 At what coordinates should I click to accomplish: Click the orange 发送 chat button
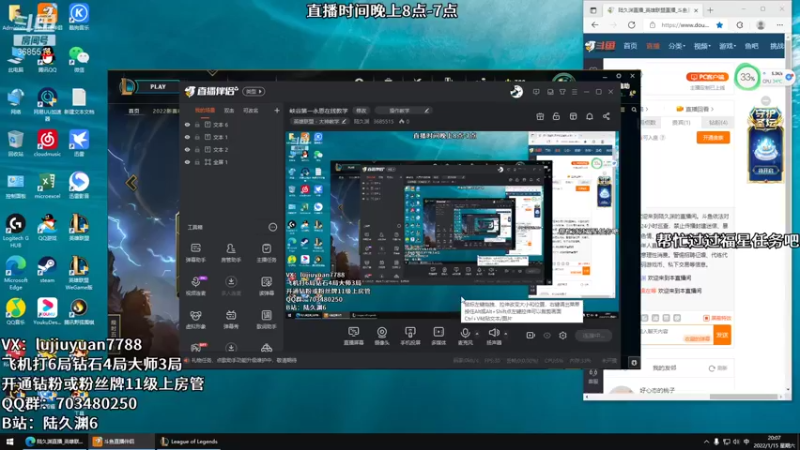tap(722, 335)
